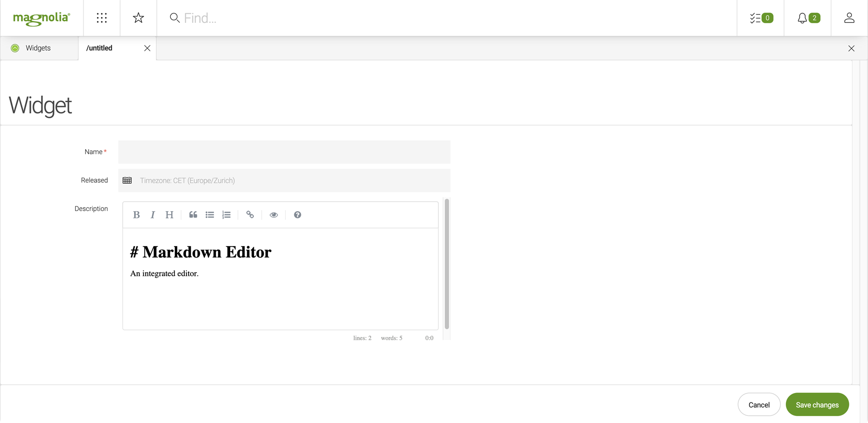The image size is (868, 423).
Task: Cancel the widget form
Action: tap(759, 405)
